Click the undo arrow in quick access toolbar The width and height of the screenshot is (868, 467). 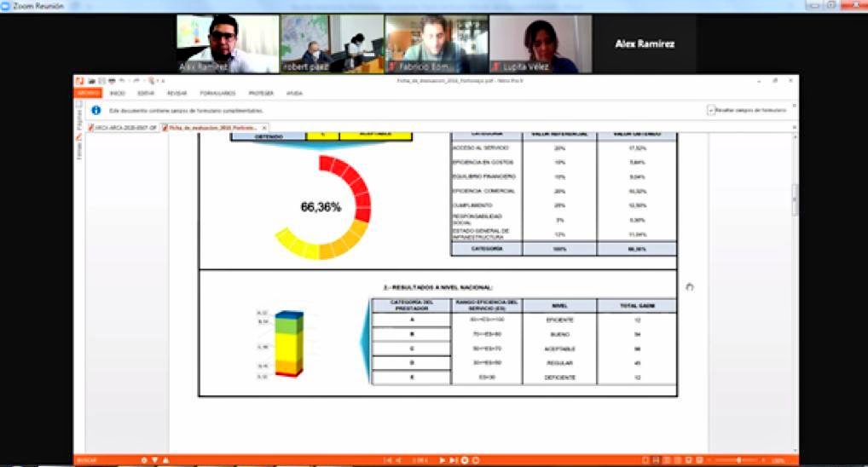pyautogui.click(x=122, y=81)
